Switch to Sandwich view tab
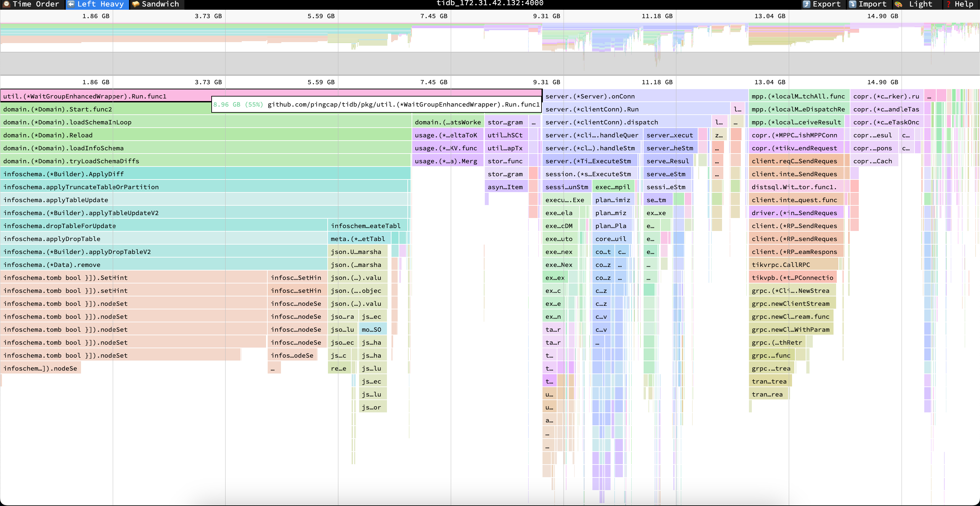The width and height of the screenshot is (980, 506). 160,4
